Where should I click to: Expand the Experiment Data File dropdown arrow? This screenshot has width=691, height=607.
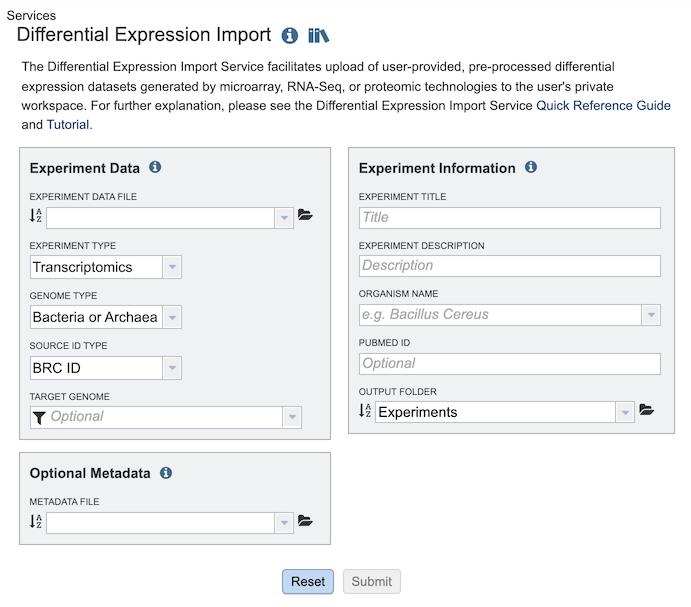[284, 218]
